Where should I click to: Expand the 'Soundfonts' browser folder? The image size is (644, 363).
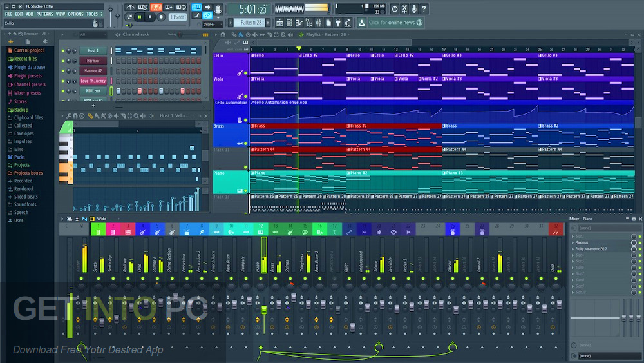coord(25,204)
